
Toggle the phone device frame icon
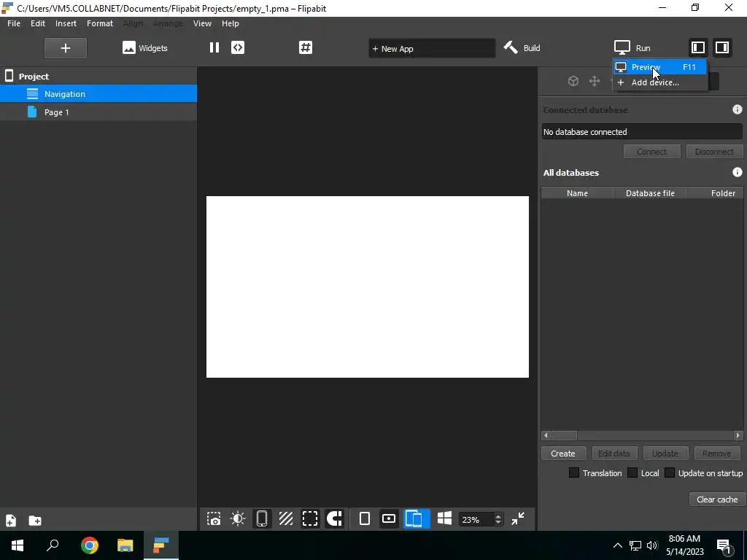click(262, 518)
